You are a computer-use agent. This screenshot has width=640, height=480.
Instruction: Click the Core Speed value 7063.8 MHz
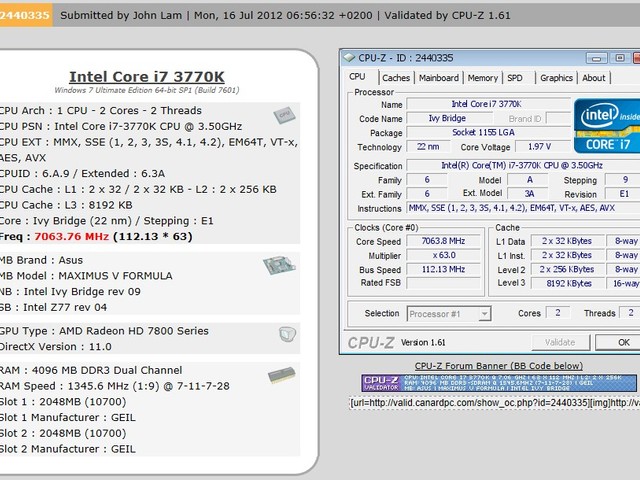[x=444, y=241]
